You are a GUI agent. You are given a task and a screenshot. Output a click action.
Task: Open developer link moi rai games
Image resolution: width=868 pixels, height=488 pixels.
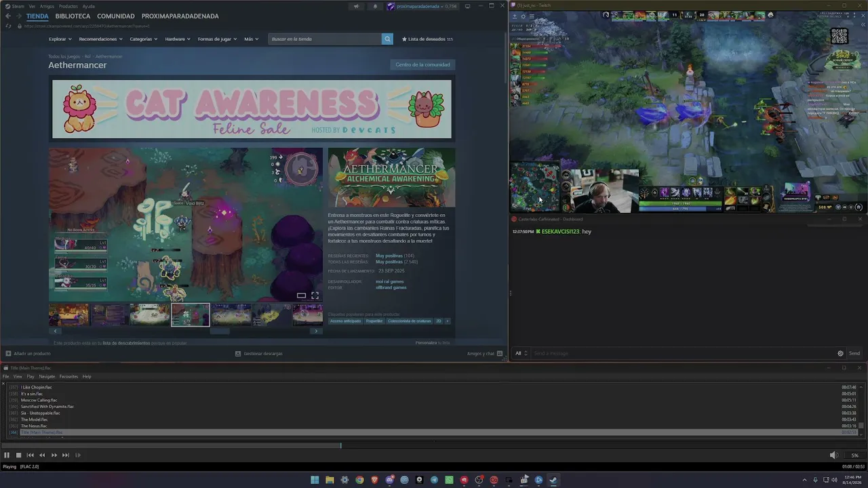click(390, 281)
